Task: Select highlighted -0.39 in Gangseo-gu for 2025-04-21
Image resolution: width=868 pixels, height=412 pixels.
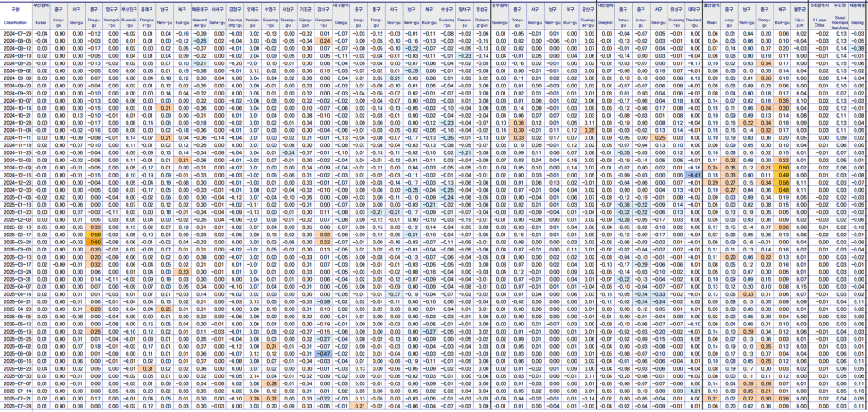Action: 323,301
